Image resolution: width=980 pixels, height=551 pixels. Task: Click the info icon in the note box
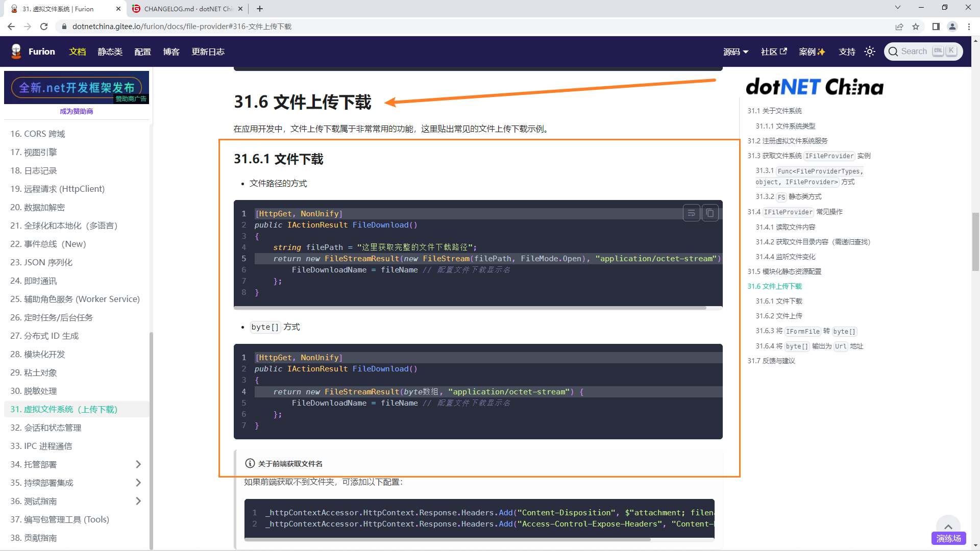pos(250,463)
